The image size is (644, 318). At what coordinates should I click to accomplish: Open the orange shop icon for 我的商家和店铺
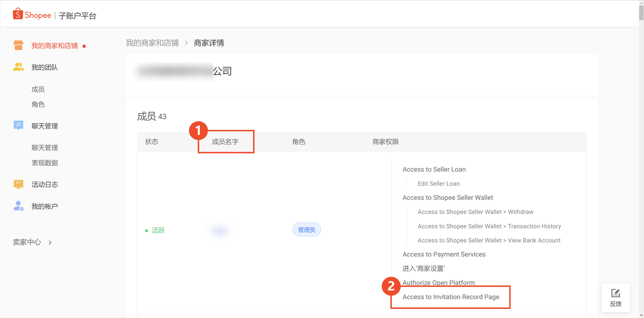[x=18, y=45]
